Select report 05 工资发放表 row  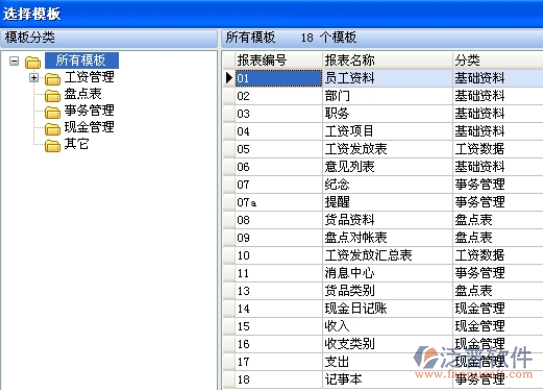click(383, 149)
